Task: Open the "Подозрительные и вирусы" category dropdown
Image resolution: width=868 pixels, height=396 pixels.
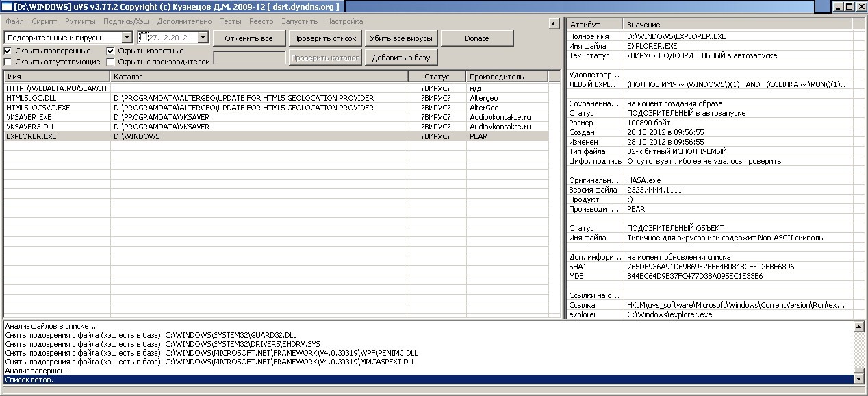Action: coord(127,38)
